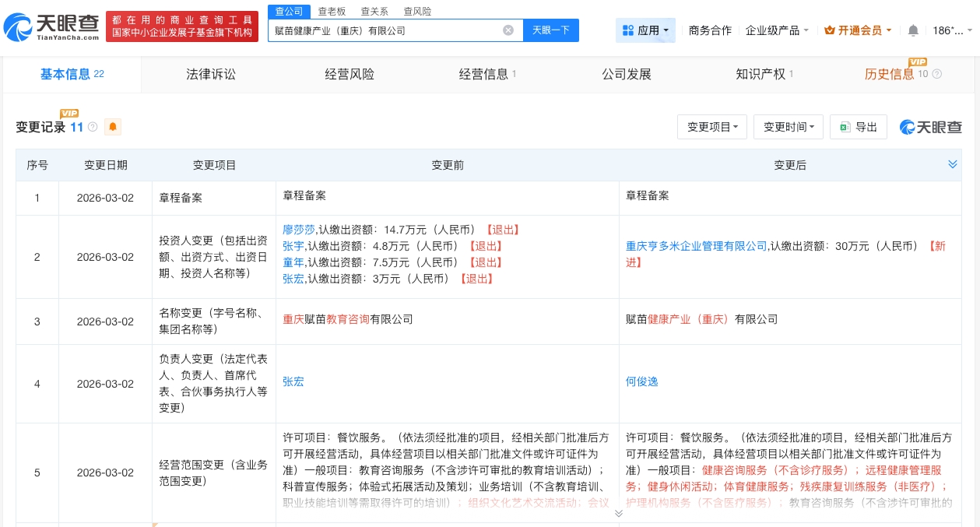Screen dimensions: 980x527
Task: Open investor 童年 profile link
Action: (x=293, y=262)
